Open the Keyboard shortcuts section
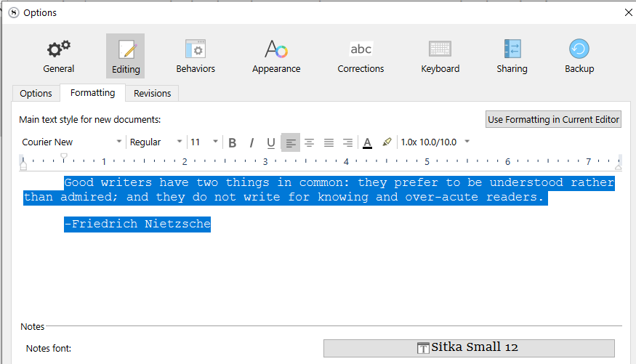The height and width of the screenshot is (364, 636). (x=440, y=57)
